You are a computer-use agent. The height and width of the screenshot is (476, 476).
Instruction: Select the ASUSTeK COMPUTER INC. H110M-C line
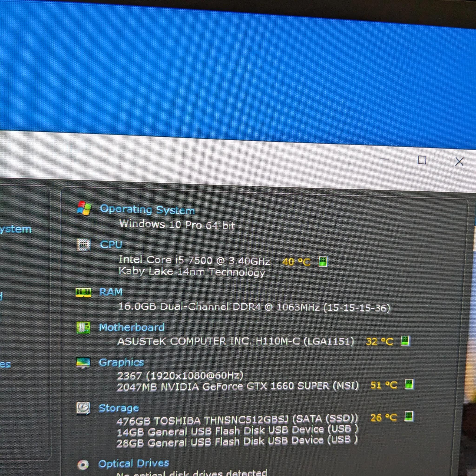coord(235,341)
